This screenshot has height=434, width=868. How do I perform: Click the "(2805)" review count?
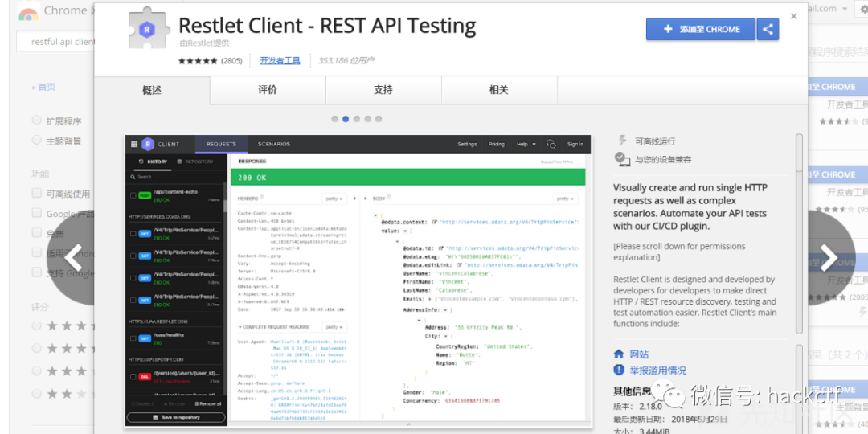pyautogui.click(x=231, y=61)
